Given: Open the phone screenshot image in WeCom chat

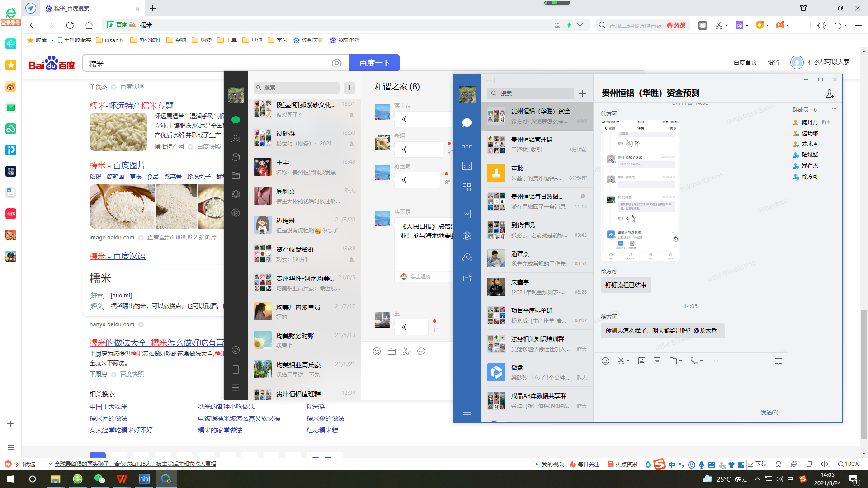Looking at the screenshot, I should (641, 190).
